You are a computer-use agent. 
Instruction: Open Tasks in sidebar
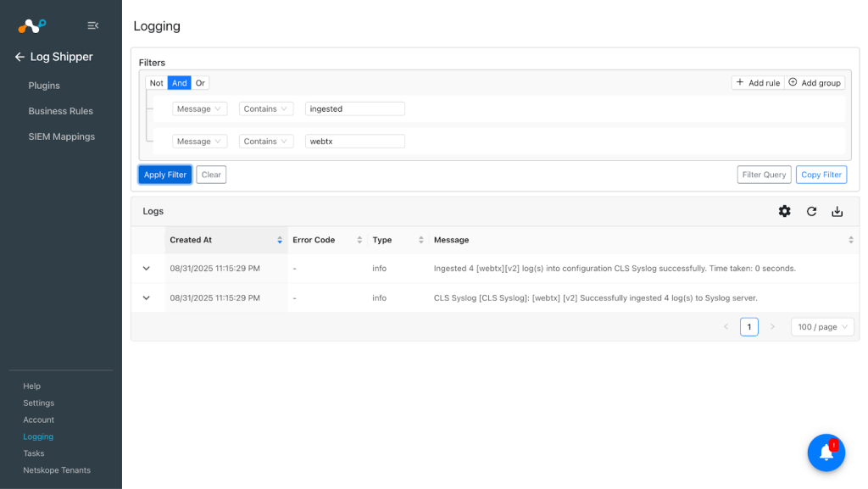coord(34,453)
